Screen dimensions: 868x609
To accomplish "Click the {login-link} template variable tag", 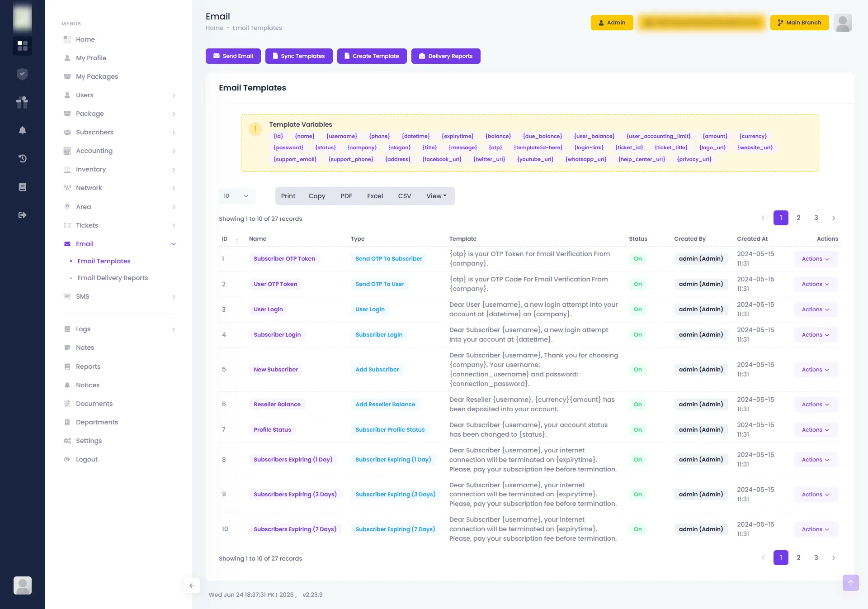I will [x=589, y=147].
